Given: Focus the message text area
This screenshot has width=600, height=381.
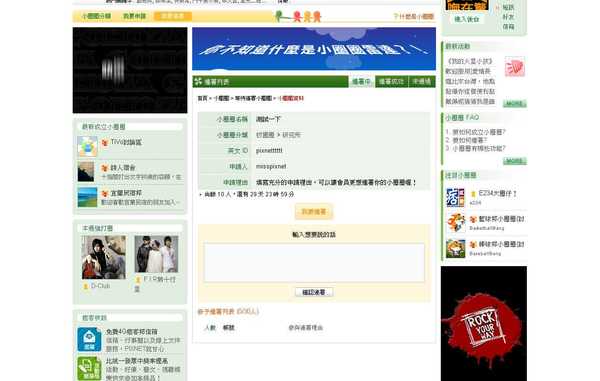Looking at the screenshot, I should pyautogui.click(x=314, y=262).
